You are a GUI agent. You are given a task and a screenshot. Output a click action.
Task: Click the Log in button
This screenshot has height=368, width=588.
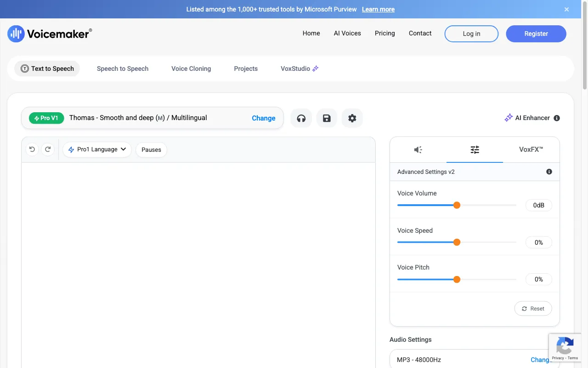pos(471,34)
